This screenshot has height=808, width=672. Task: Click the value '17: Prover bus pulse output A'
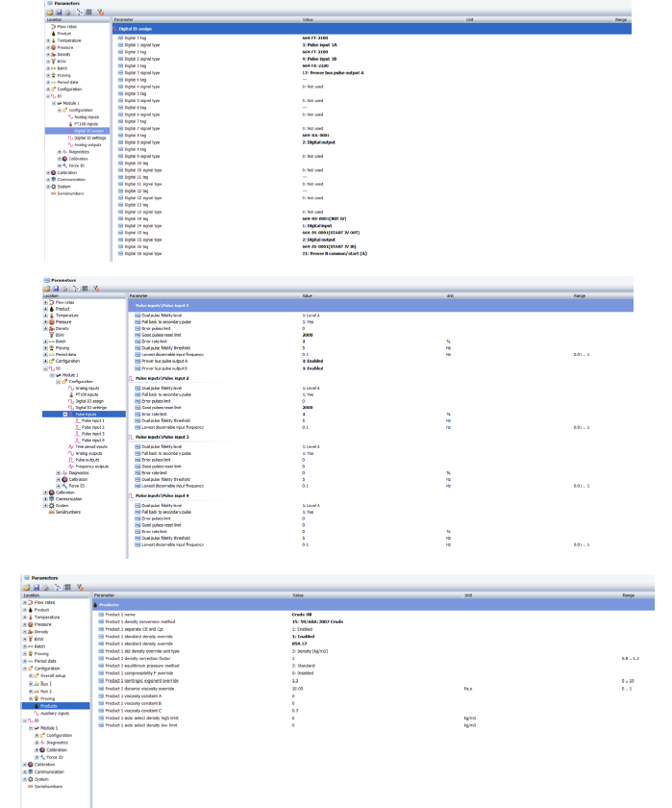[x=333, y=73]
